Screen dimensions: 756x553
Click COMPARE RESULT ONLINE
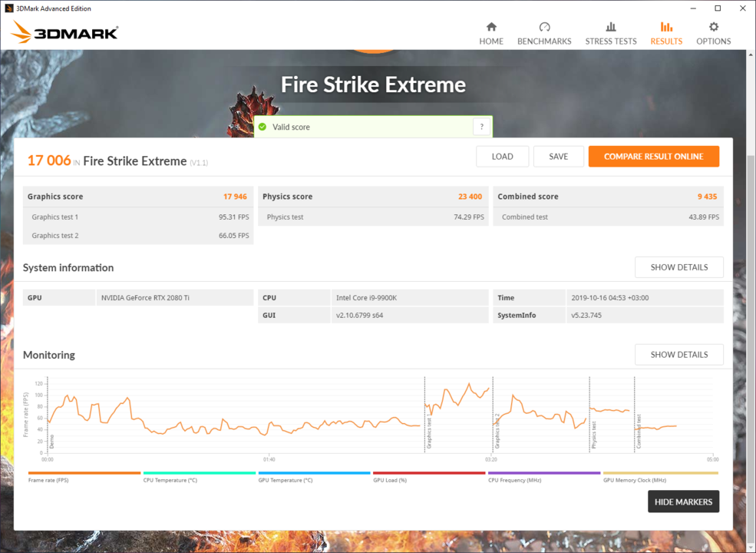654,157
